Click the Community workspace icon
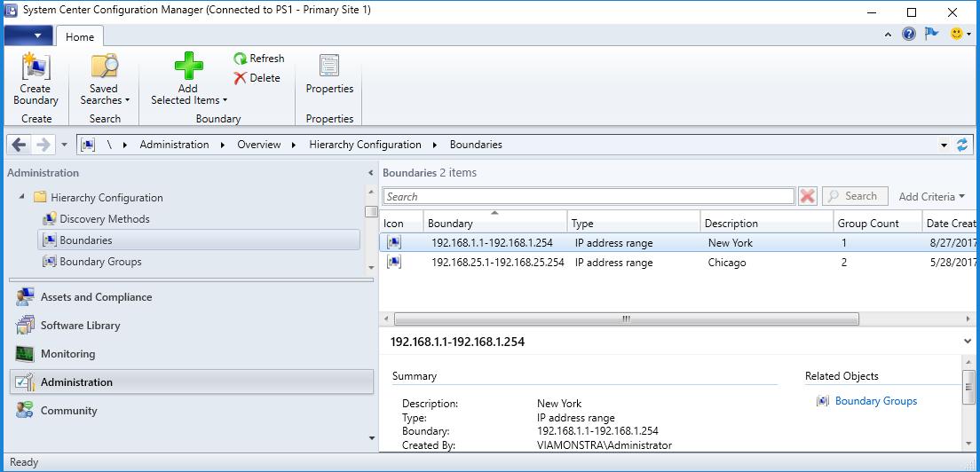 (25, 410)
